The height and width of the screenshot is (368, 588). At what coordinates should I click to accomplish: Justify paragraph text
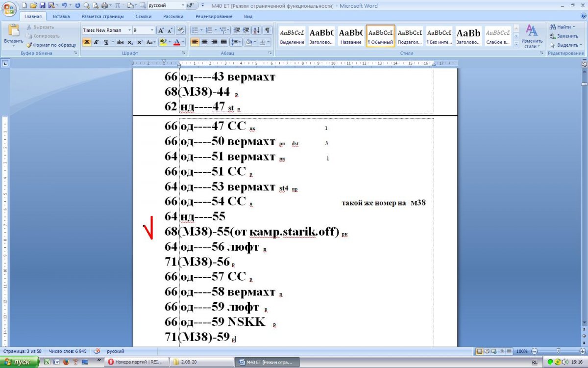click(223, 42)
